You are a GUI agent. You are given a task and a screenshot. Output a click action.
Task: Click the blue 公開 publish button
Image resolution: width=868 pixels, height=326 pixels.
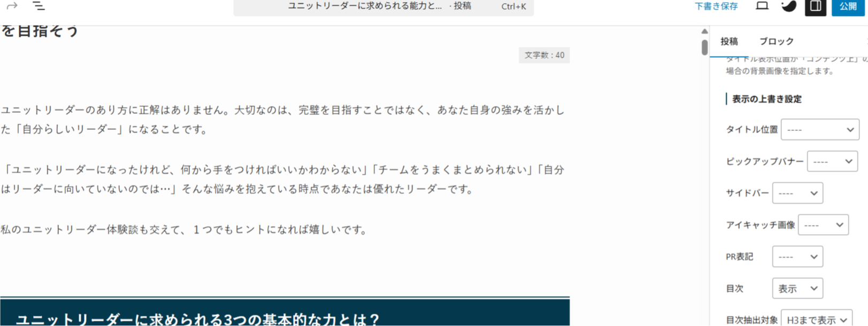coord(848,6)
